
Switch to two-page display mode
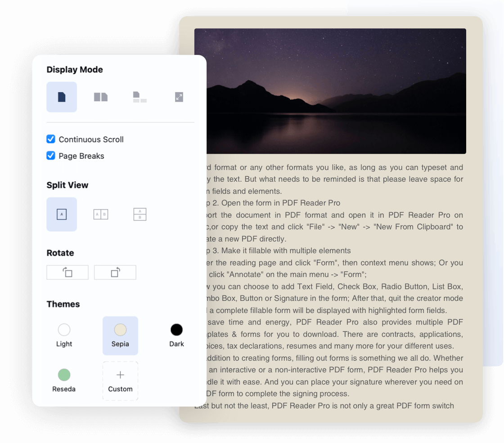point(100,97)
